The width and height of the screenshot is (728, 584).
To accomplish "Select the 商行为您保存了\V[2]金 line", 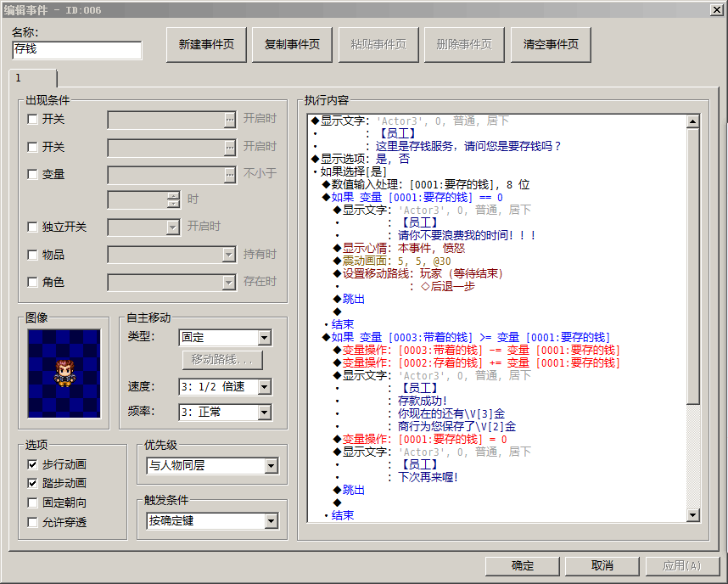I will click(x=456, y=426).
